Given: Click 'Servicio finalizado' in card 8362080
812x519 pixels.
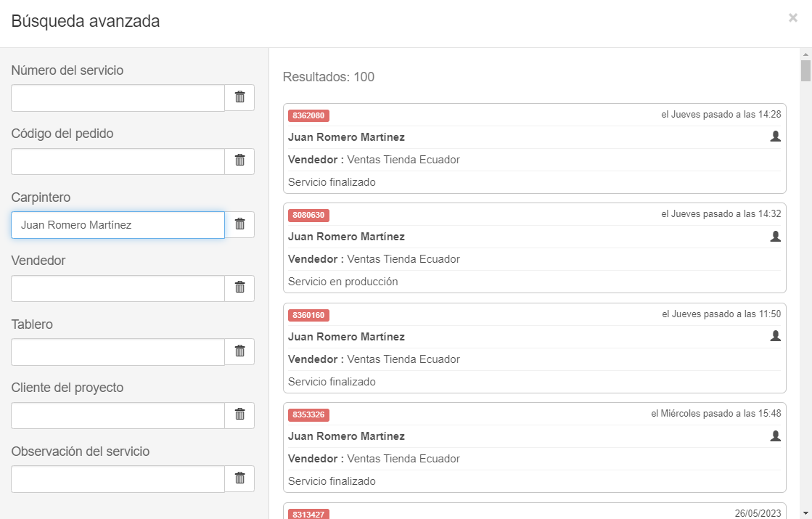Looking at the screenshot, I should click(x=332, y=182).
